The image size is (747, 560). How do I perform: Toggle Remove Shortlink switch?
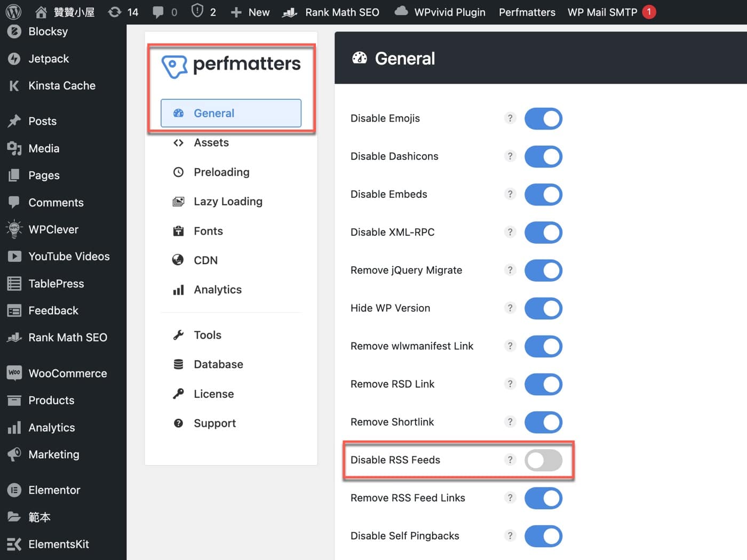tap(543, 422)
